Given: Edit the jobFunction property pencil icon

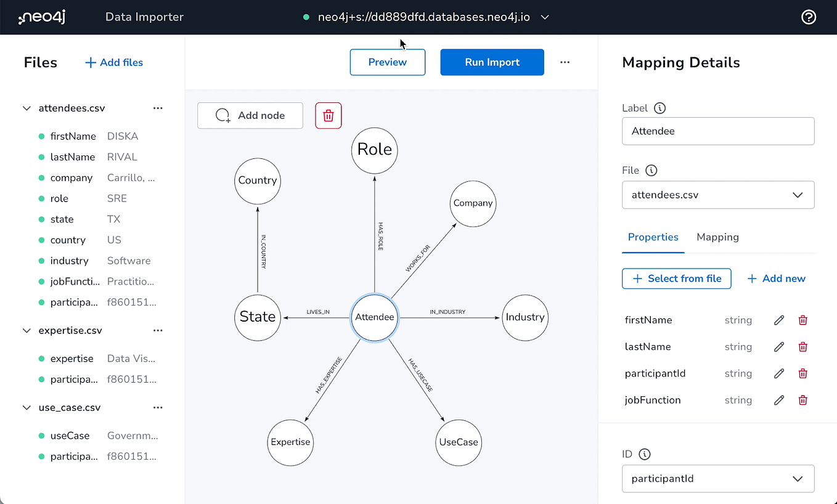Looking at the screenshot, I should coord(778,400).
